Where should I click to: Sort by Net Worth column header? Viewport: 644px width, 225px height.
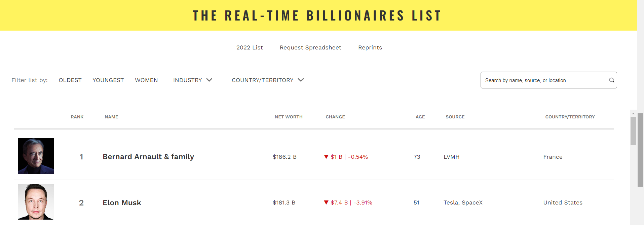tap(289, 117)
